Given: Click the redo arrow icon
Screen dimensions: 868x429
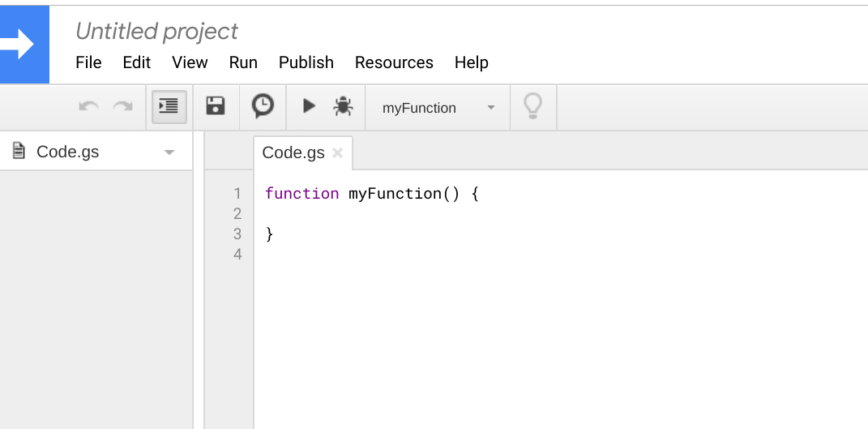Looking at the screenshot, I should [122, 107].
